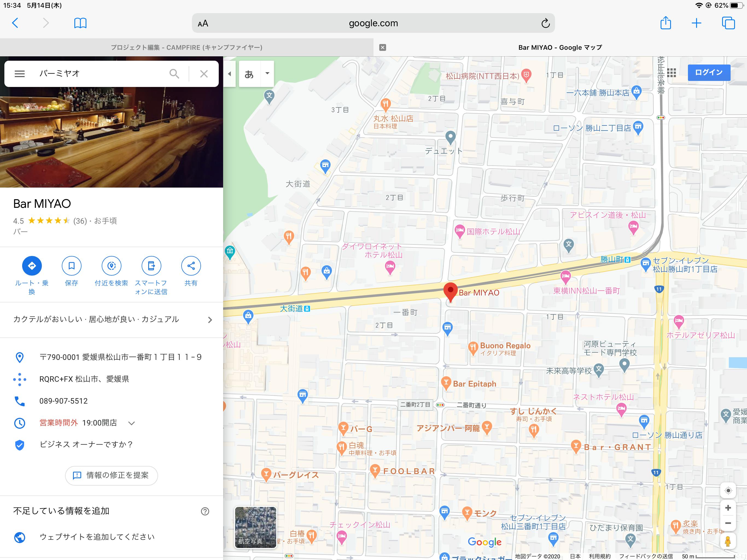The image size is (747, 560).
Task: Click the blue ログイン button
Action: coord(708,73)
